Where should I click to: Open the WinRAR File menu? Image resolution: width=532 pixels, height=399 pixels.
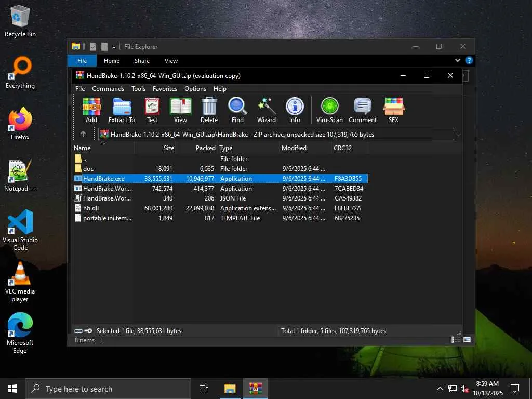click(80, 88)
